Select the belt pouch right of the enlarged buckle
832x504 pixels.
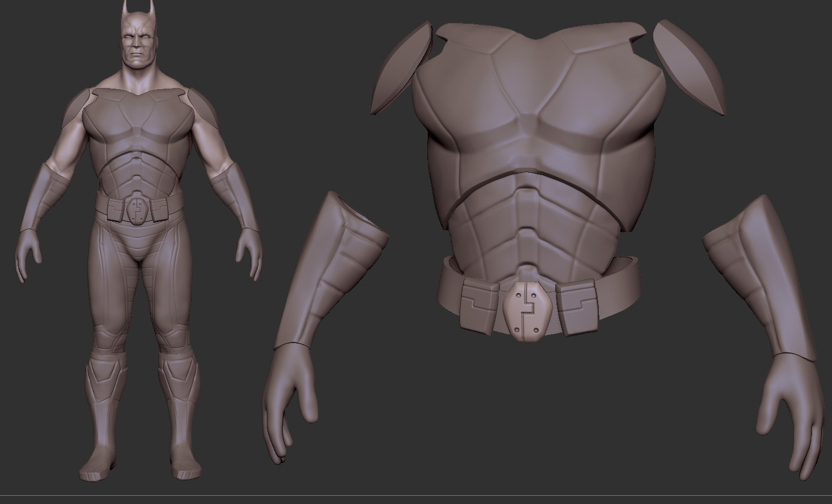pos(578,308)
